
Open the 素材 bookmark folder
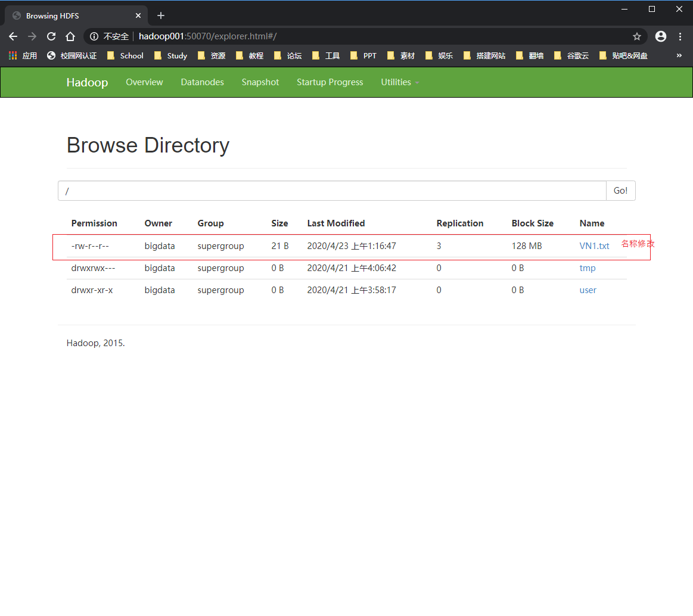(x=401, y=55)
